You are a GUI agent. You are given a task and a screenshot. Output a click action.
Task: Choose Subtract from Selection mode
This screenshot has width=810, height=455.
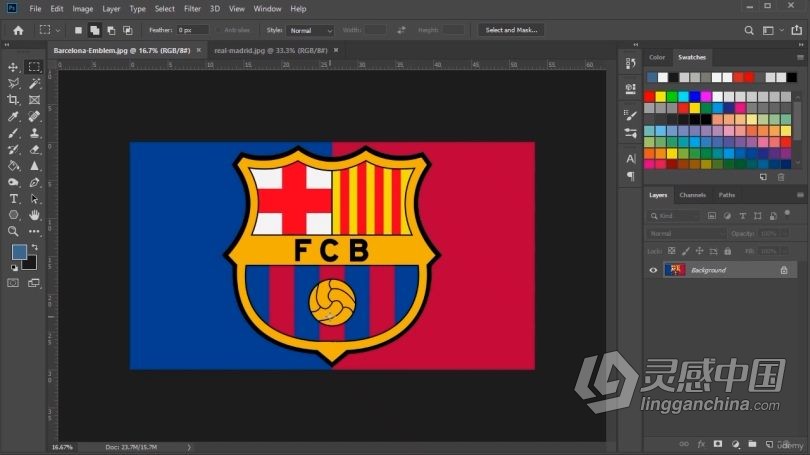click(x=111, y=30)
